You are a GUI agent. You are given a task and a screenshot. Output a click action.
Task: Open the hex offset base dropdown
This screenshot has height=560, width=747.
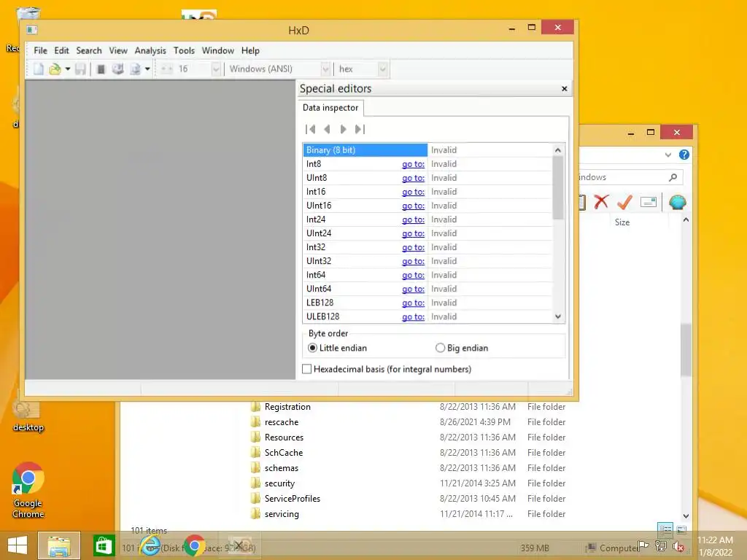382,69
